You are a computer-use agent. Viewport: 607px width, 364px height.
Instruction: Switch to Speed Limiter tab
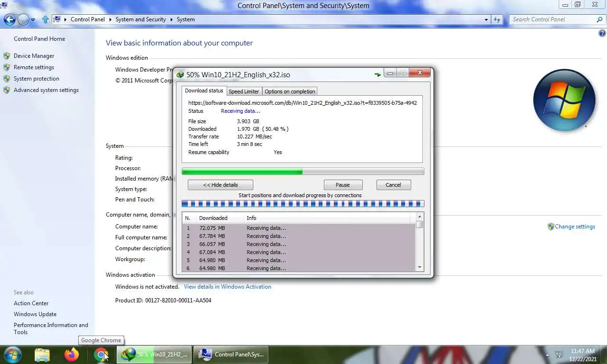[x=244, y=91]
